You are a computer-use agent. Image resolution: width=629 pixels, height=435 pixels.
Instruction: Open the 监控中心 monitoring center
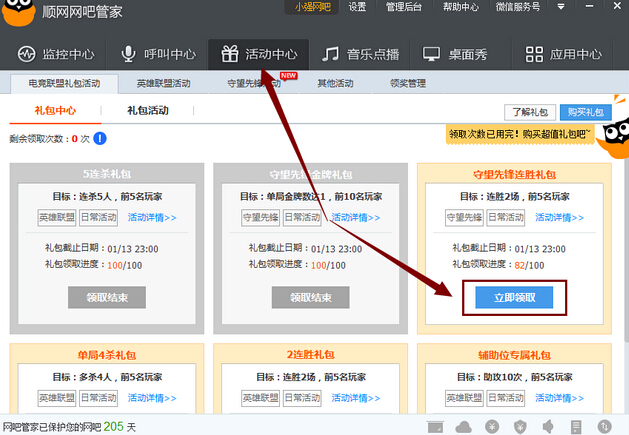click(56, 54)
